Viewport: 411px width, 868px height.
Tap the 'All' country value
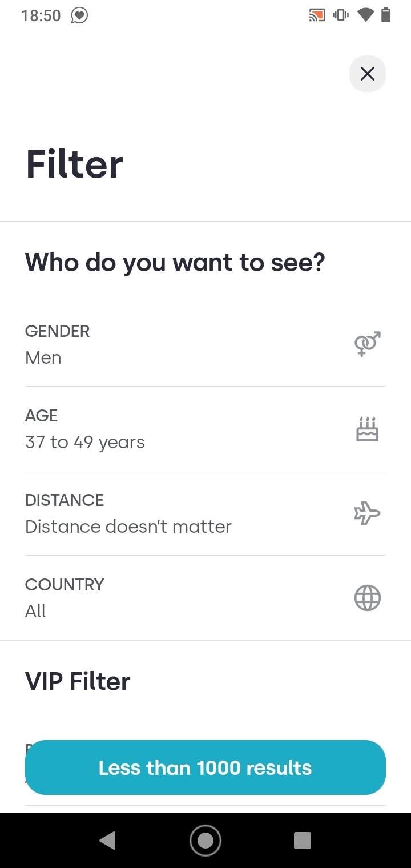[x=35, y=611]
